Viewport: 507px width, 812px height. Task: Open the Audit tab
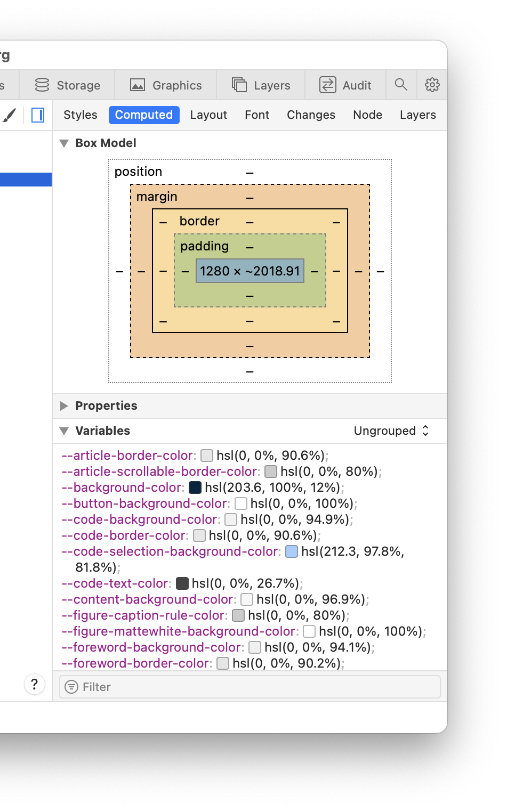(x=345, y=85)
